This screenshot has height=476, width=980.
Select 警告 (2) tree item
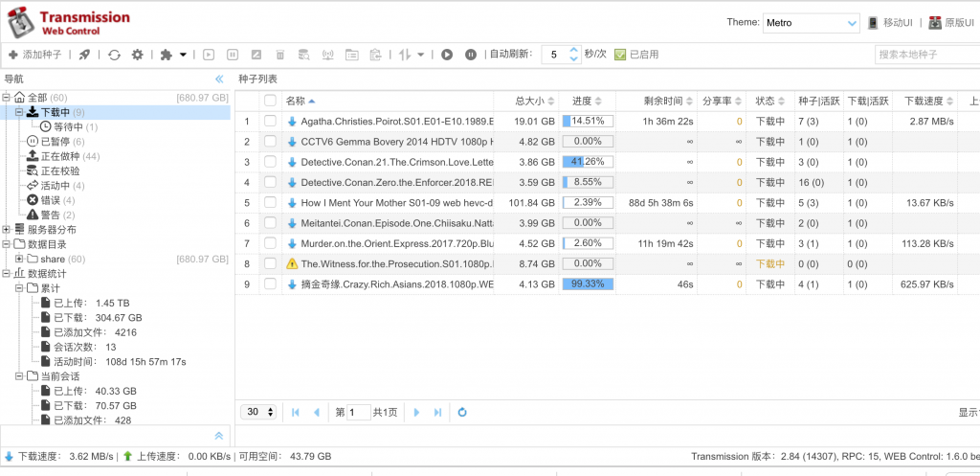pos(51,215)
